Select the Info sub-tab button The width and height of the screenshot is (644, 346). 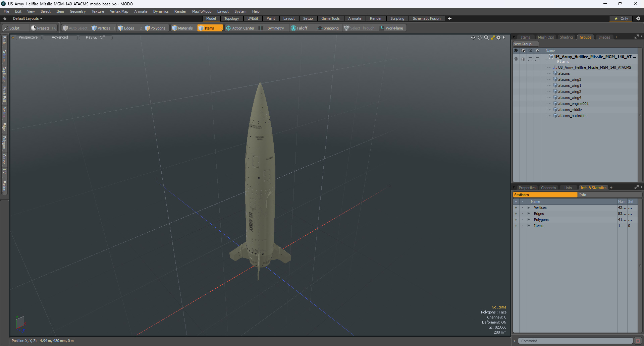coord(609,195)
